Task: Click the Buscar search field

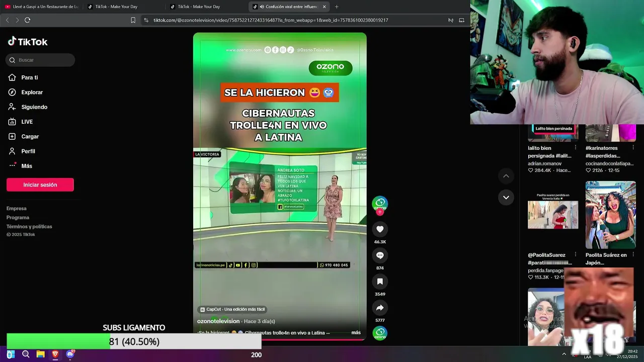Action: [40, 60]
